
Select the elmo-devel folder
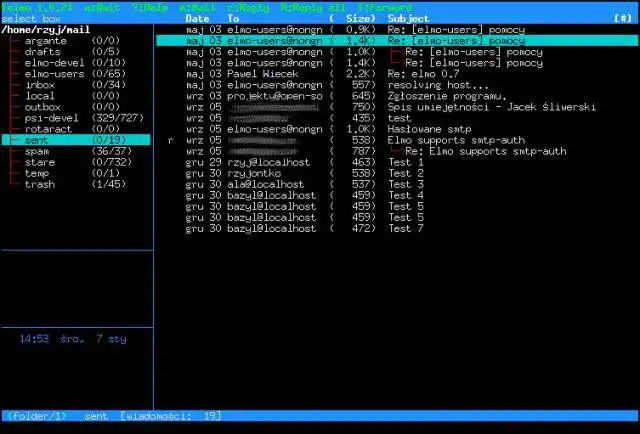pyautogui.click(x=76, y=62)
